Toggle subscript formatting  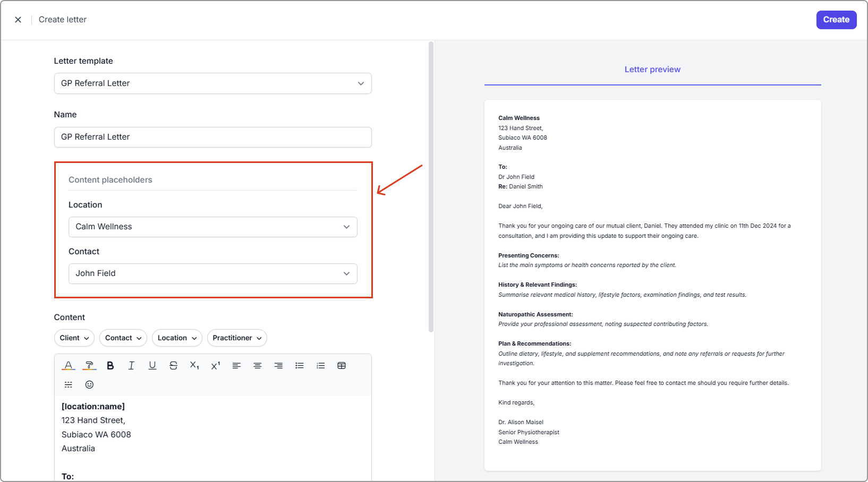(x=194, y=366)
